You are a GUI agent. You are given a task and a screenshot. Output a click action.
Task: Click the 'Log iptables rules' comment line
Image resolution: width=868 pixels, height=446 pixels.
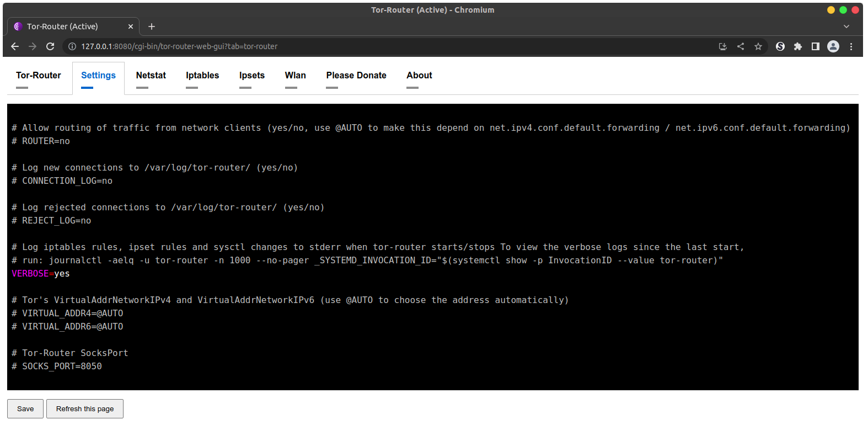(378, 247)
